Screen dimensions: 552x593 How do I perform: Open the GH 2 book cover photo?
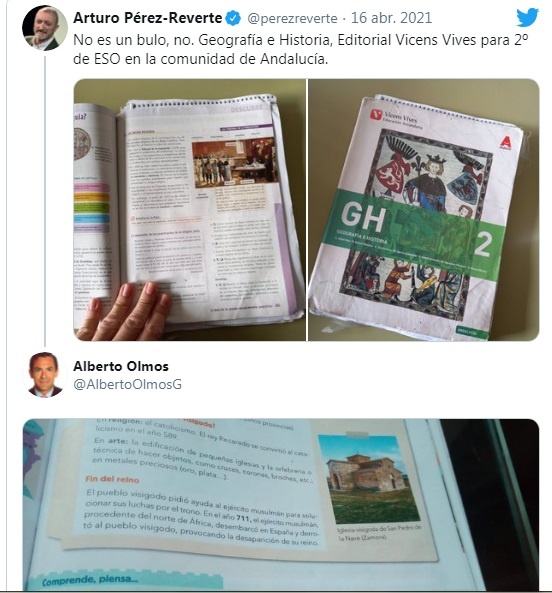pyautogui.click(x=423, y=210)
